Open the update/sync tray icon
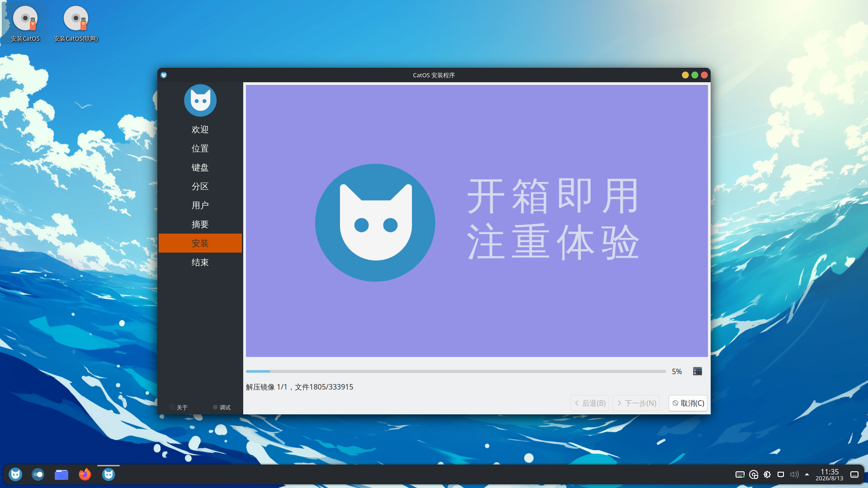 point(754,474)
